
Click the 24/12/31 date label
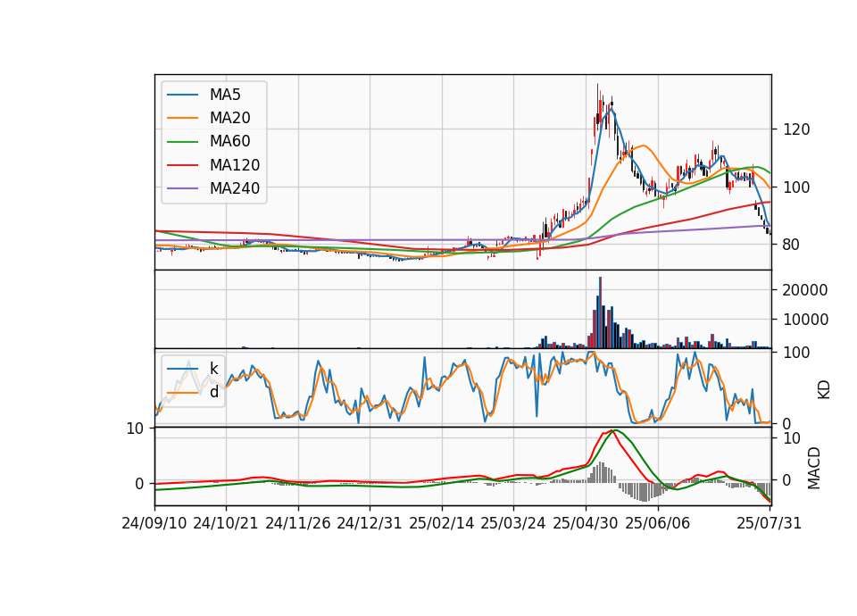(x=370, y=523)
